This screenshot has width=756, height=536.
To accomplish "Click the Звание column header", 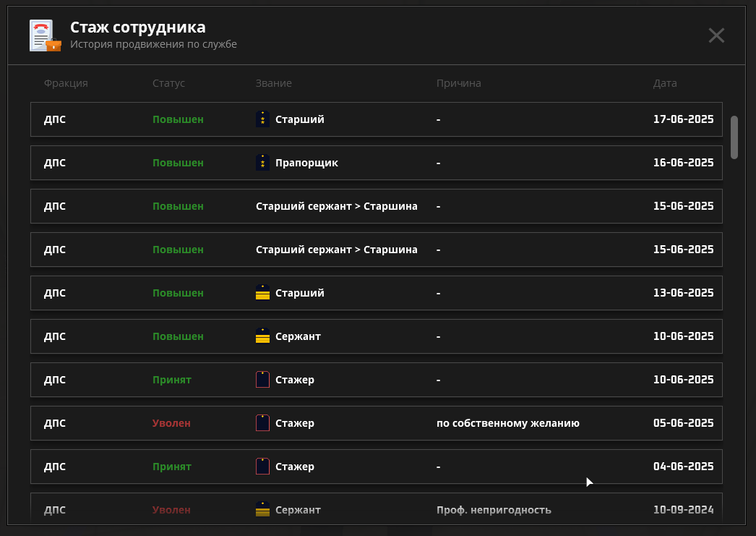I will (x=274, y=83).
